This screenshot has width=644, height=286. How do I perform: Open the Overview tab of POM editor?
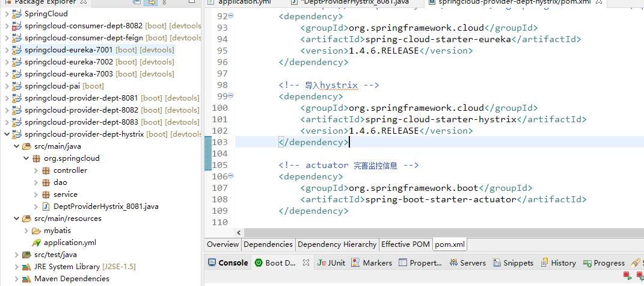click(x=222, y=244)
